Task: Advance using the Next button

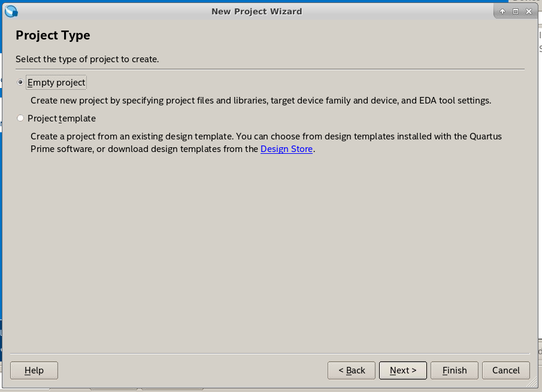Action: click(403, 370)
